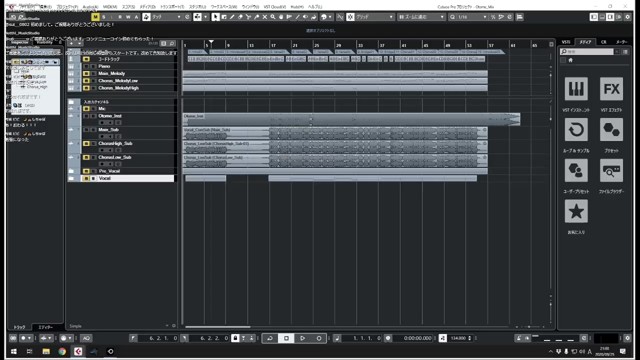Screen dimensions: 640x360
Task: Open the Windows Start menu
Action: point(13,351)
